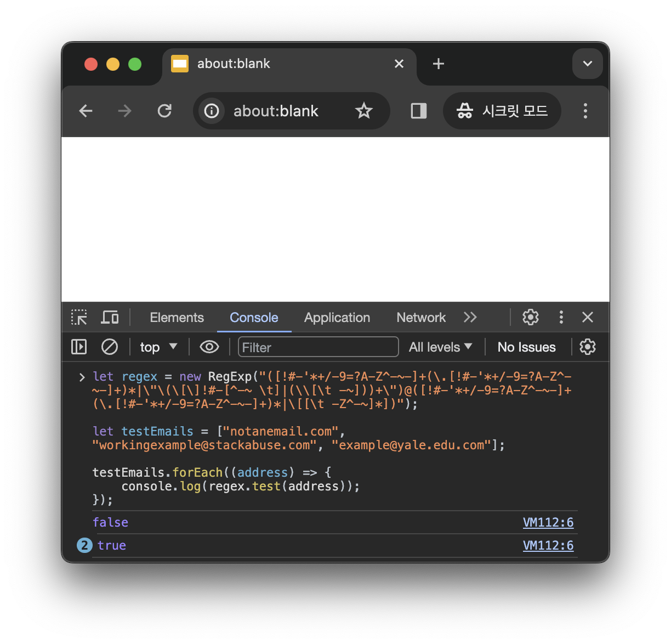Minimize window with yellow button
This screenshot has height=644, width=671.
113,64
